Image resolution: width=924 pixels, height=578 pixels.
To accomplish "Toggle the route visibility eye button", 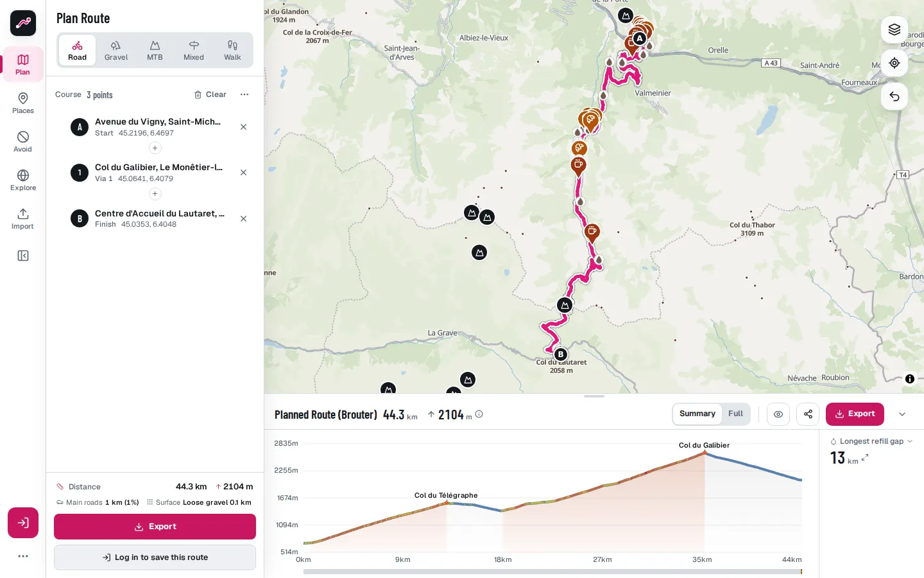I will click(778, 414).
